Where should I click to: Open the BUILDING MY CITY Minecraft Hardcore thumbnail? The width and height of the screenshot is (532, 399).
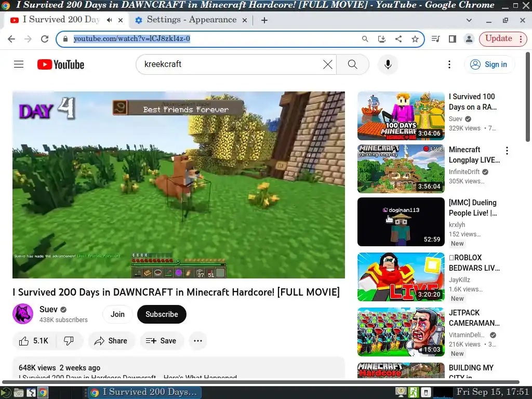(x=401, y=370)
